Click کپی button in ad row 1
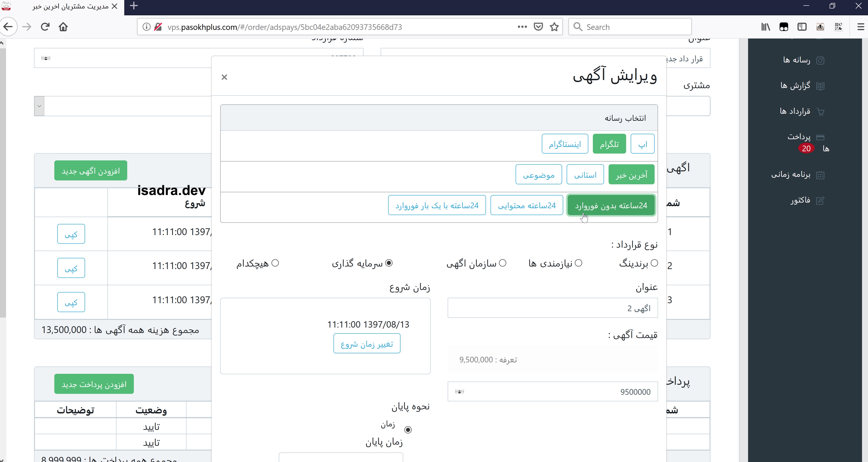Screen dimensions: 868x462 click(71, 234)
